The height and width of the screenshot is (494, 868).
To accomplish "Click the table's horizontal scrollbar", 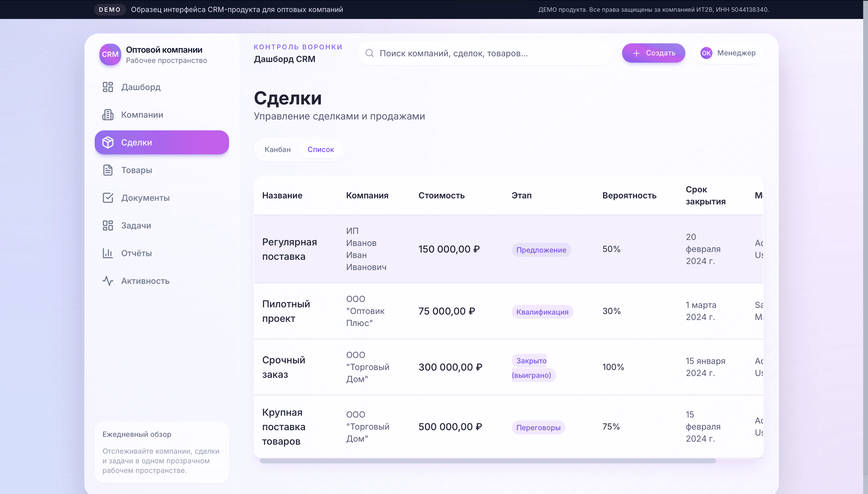I will click(x=488, y=461).
